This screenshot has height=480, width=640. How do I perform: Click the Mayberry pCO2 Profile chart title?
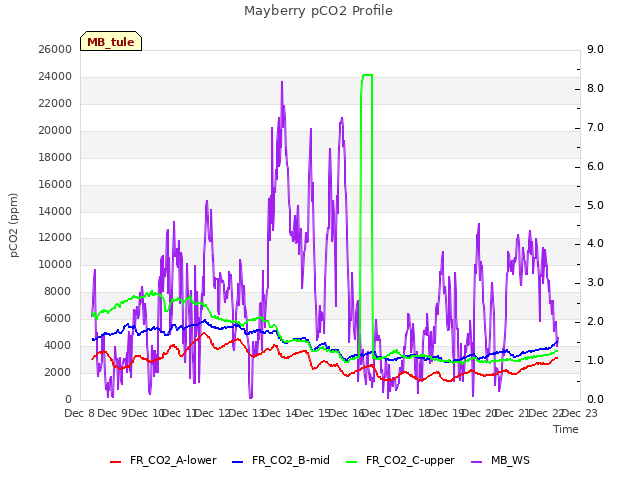pos(318,11)
